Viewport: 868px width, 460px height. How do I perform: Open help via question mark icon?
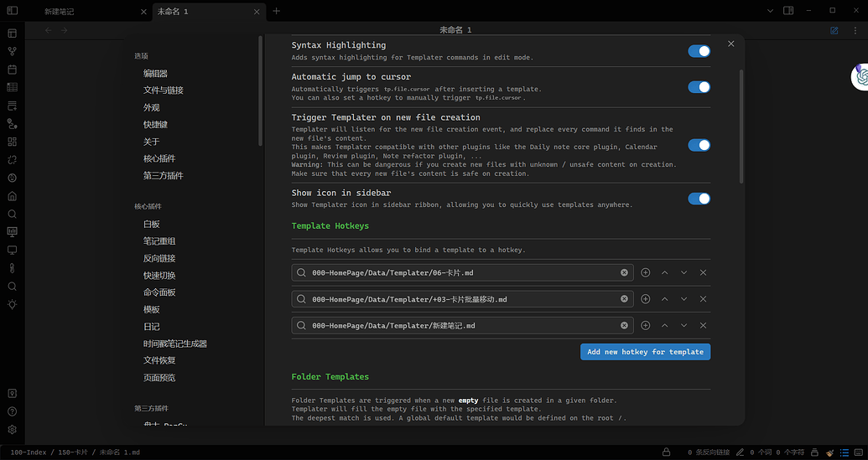[13, 412]
